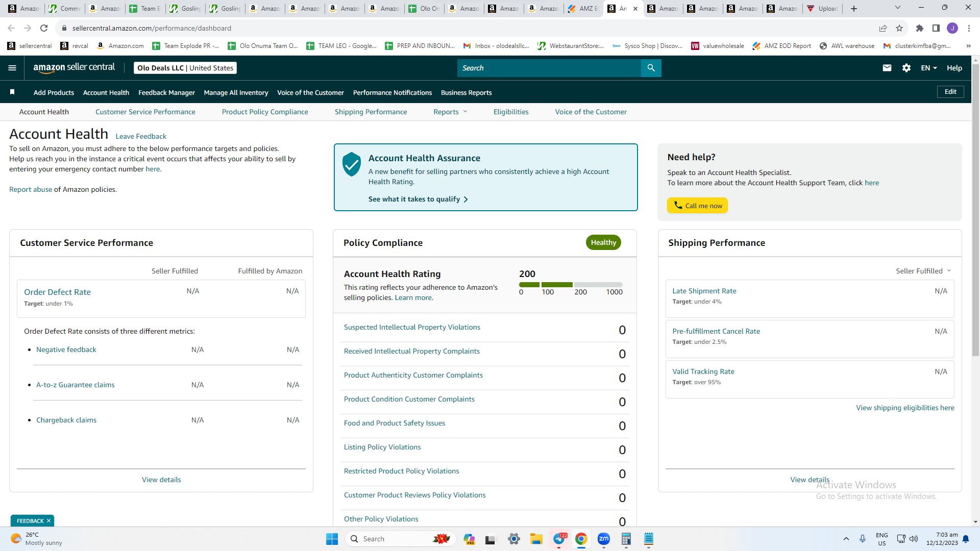The height and width of the screenshot is (551, 980).
Task: Open Listing Policy Violations link
Action: coord(382,447)
